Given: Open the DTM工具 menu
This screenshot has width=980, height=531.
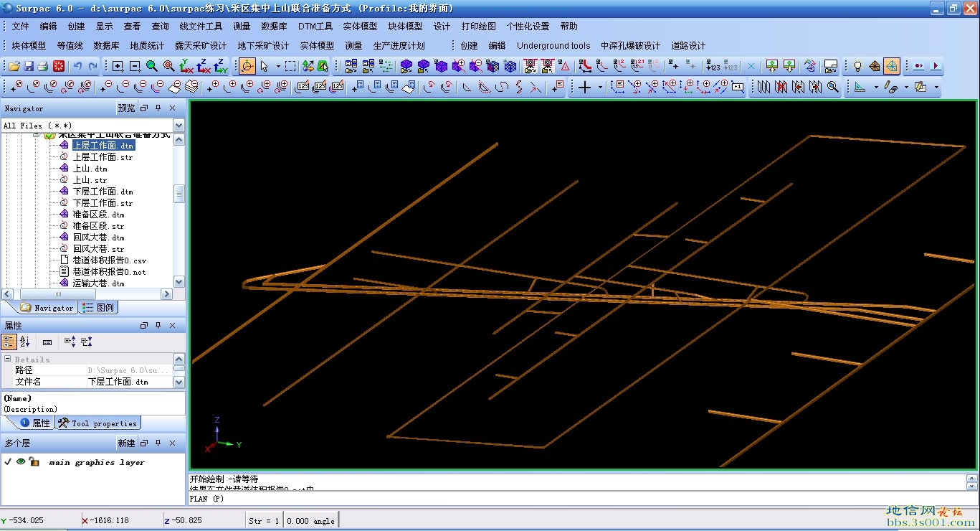Looking at the screenshot, I should coord(315,26).
